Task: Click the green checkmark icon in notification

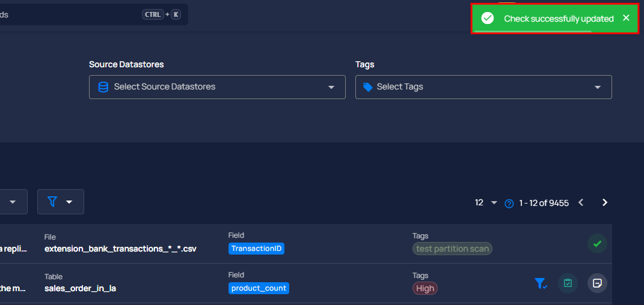Action: pyautogui.click(x=488, y=19)
